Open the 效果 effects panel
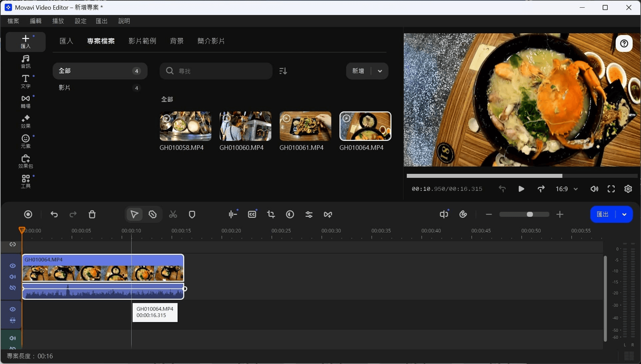Viewport: 641px width, 364px height. point(26,122)
